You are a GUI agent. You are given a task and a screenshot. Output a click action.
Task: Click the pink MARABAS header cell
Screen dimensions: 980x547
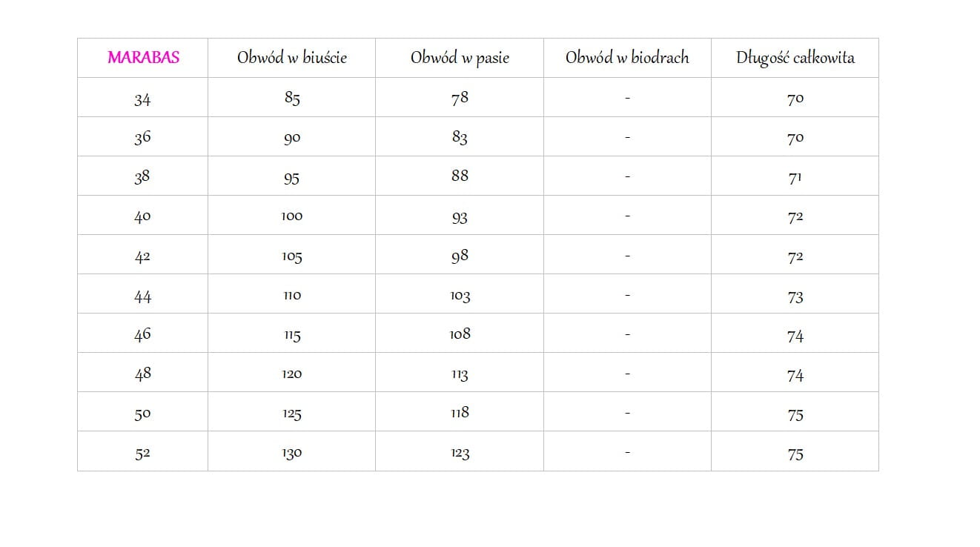[143, 58]
